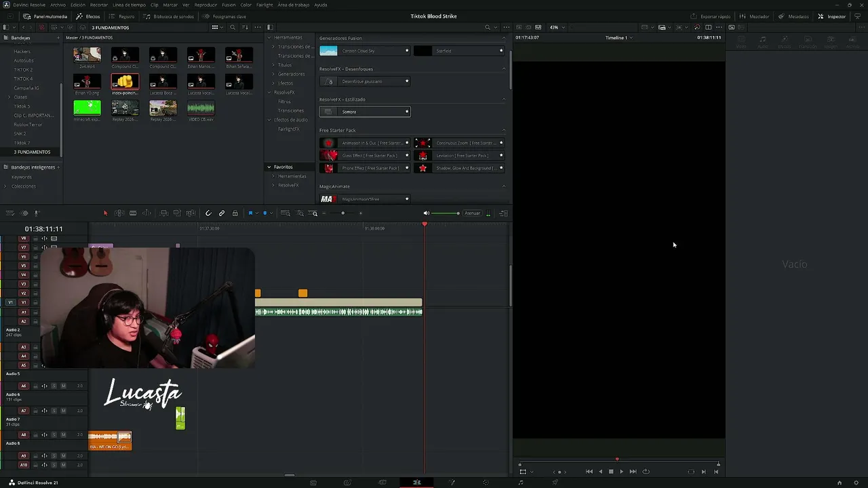This screenshot has width=868, height=488.
Task: Select the Hackers bin
Action: [x=22, y=52]
